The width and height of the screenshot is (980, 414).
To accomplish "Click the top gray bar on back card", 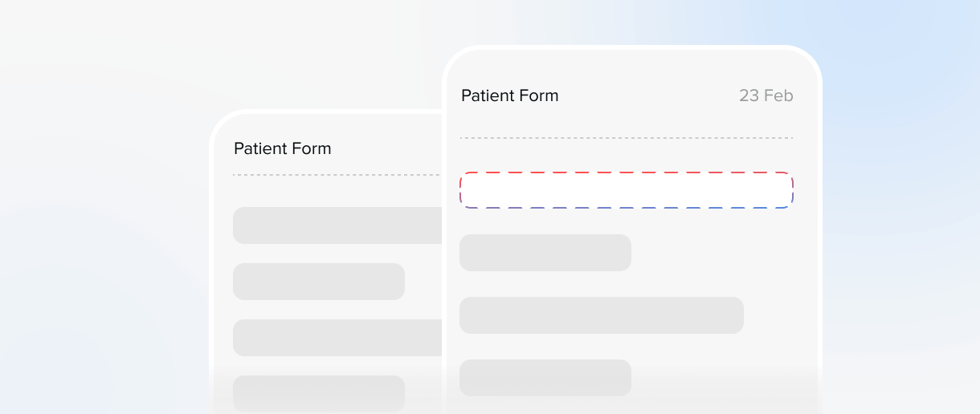I will click(x=337, y=225).
